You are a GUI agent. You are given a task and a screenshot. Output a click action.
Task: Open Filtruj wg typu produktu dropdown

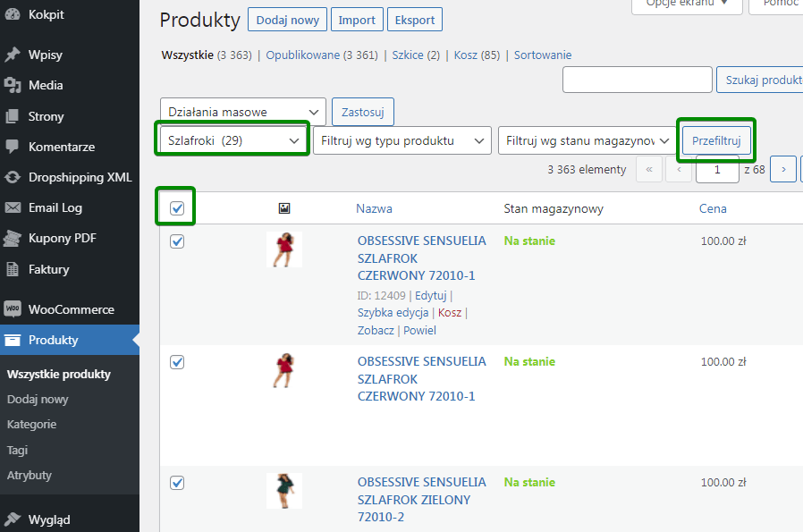[x=402, y=140]
